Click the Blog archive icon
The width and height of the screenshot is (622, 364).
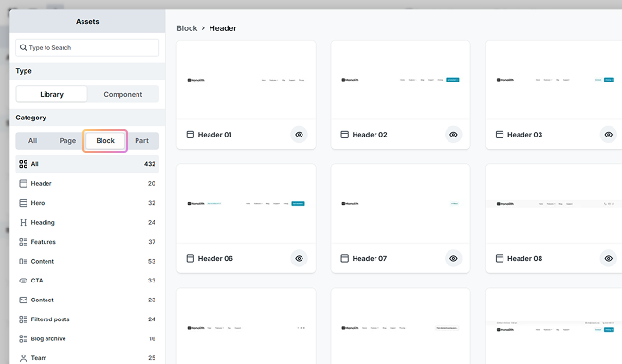pos(24,338)
